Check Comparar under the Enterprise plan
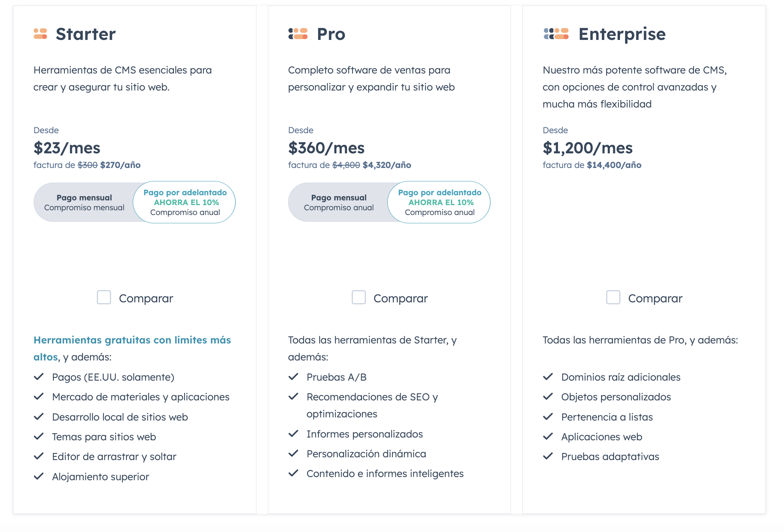784x532 pixels. click(613, 297)
